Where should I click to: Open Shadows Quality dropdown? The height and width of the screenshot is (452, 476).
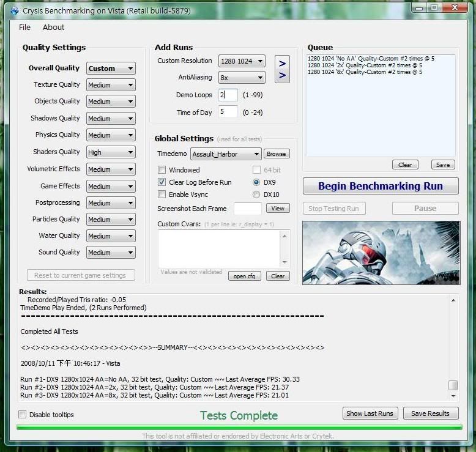111,119
